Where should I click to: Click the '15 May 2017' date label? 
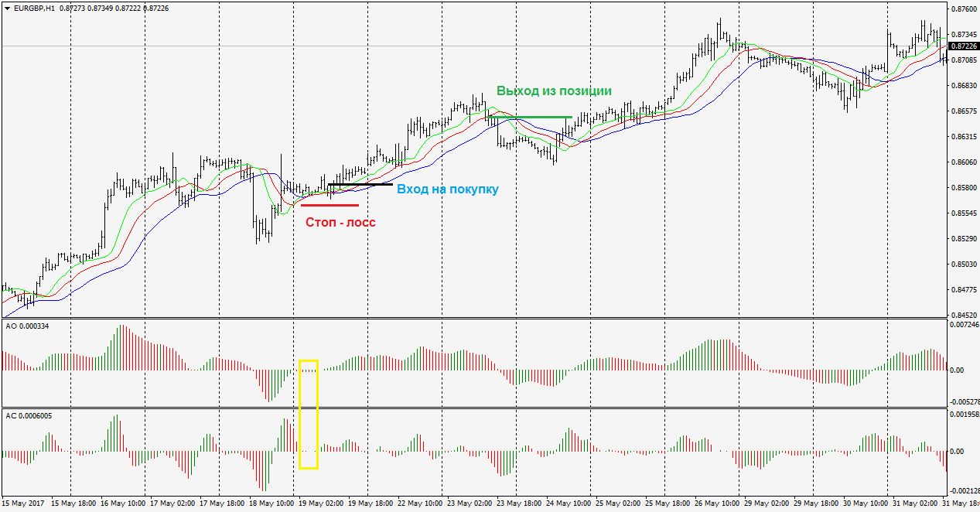point(23,503)
